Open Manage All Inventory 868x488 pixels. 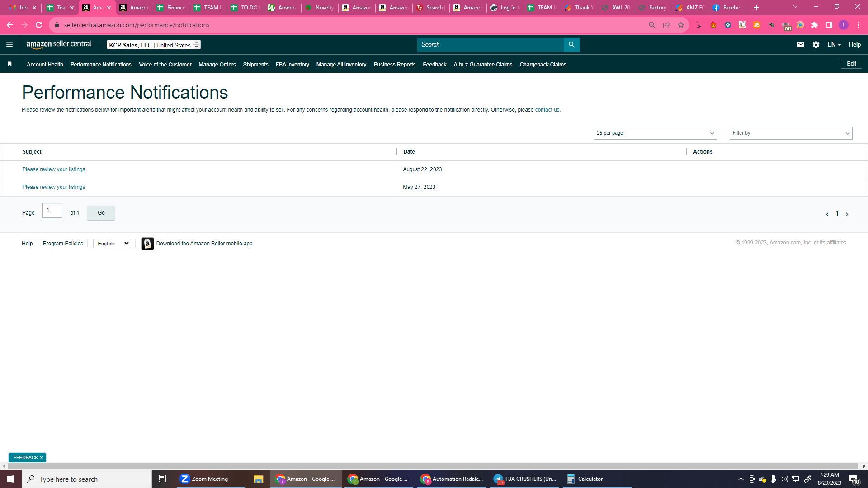[x=341, y=65]
